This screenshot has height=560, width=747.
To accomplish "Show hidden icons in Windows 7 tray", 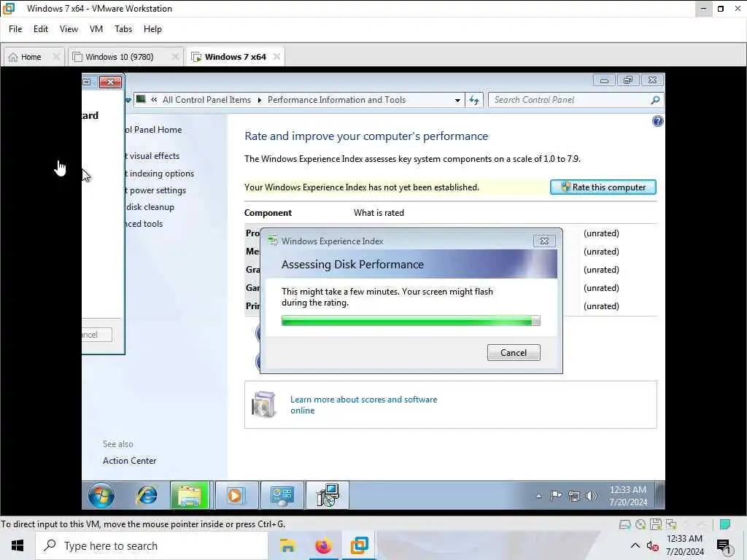I will click(539, 496).
